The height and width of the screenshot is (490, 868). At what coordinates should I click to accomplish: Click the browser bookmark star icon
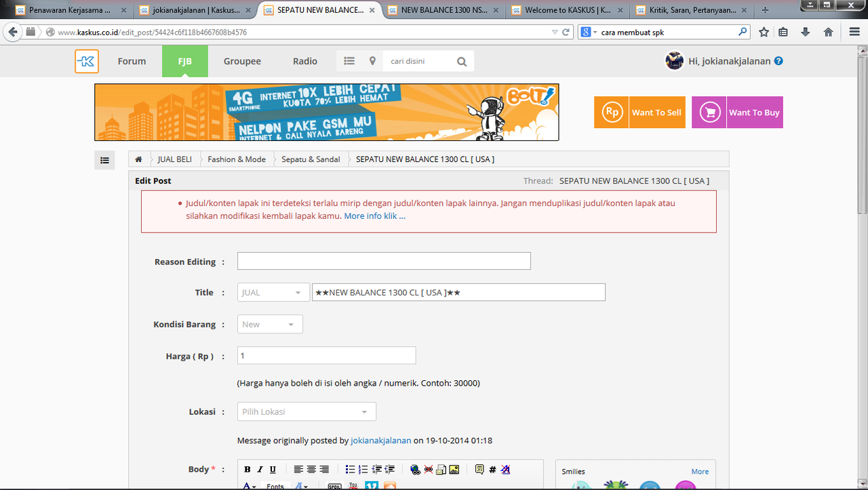pyautogui.click(x=764, y=32)
